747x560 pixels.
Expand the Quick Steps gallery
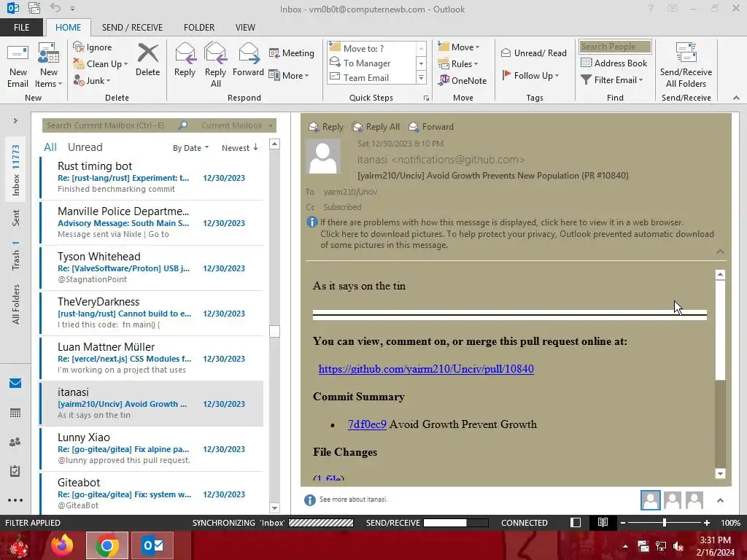point(421,77)
